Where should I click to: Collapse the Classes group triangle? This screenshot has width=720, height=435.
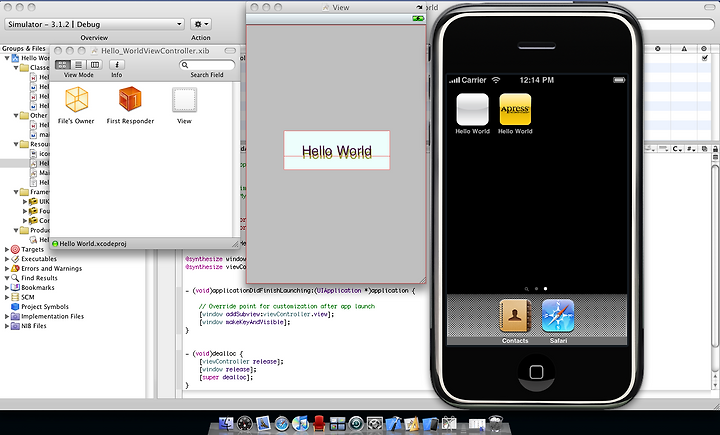pos(16,68)
